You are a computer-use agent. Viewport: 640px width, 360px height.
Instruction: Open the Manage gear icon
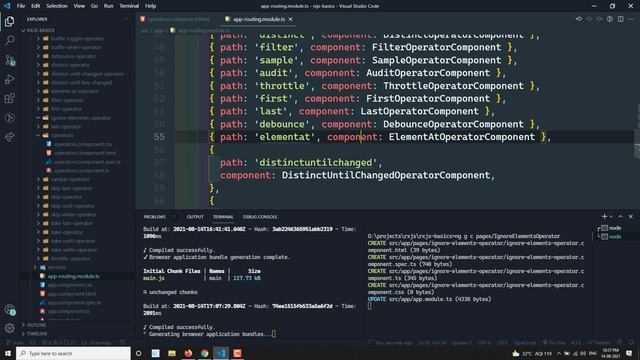[9, 327]
